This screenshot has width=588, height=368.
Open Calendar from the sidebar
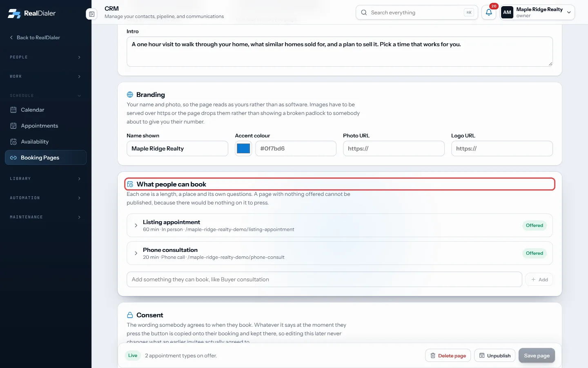tap(46, 110)
